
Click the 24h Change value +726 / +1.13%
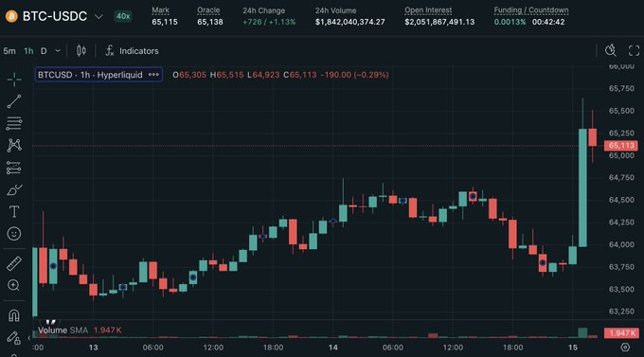(x=269, y=22)
